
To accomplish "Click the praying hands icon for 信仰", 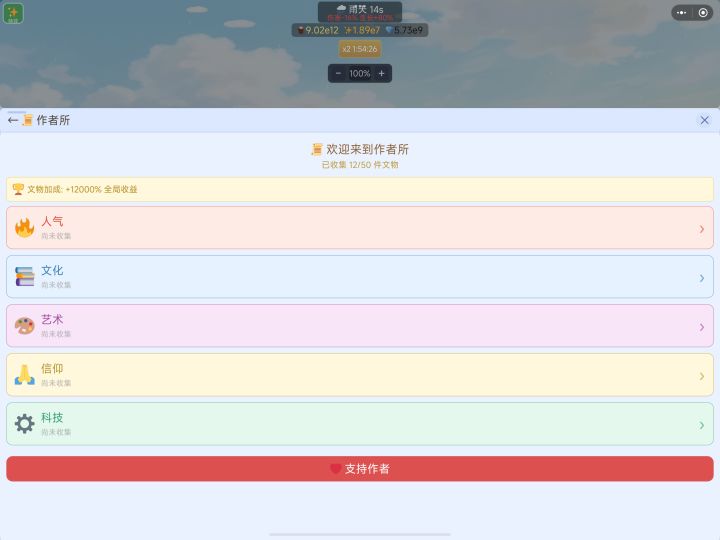I will 25,375.
